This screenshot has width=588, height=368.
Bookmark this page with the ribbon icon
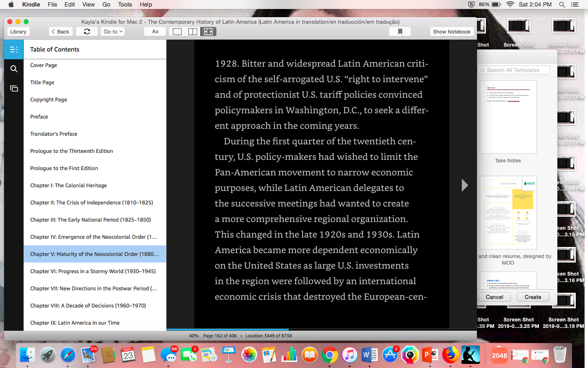tap(400, 31)
